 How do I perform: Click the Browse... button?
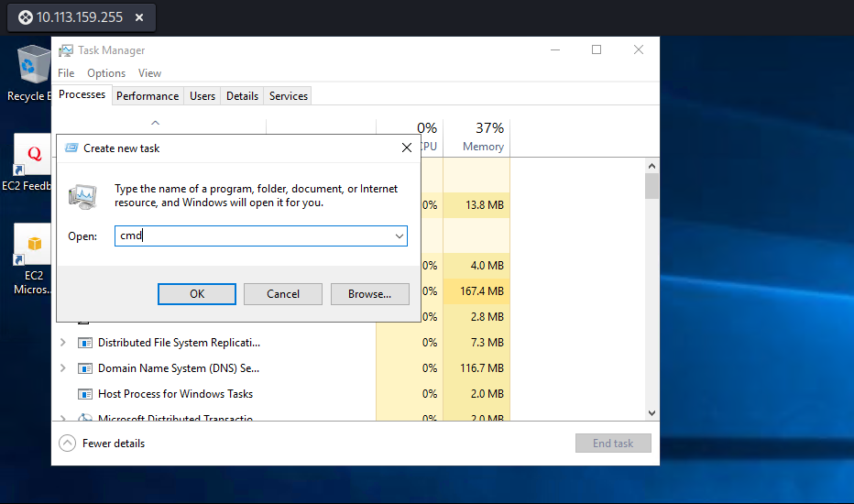tap(369, 294)
